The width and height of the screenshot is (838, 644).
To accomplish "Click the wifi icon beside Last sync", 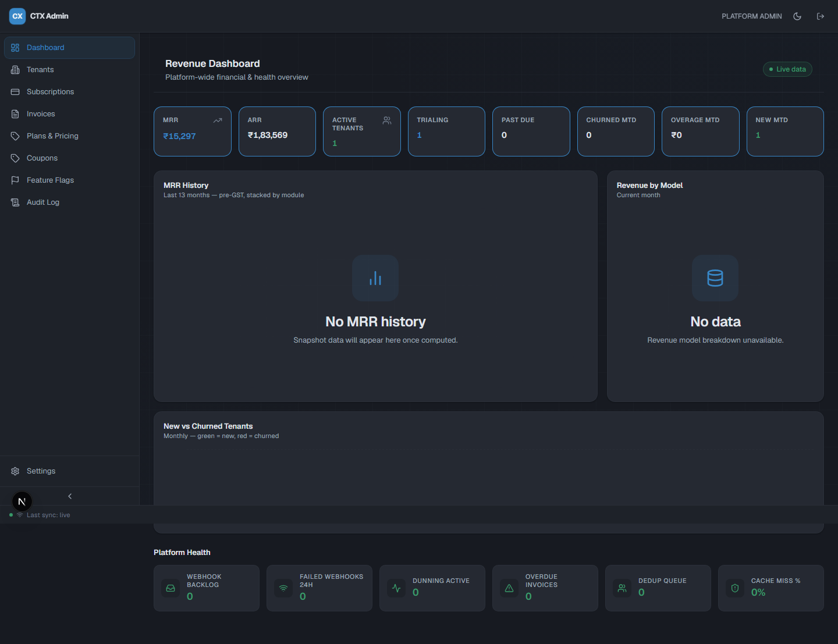I will [x=20, y=515].
